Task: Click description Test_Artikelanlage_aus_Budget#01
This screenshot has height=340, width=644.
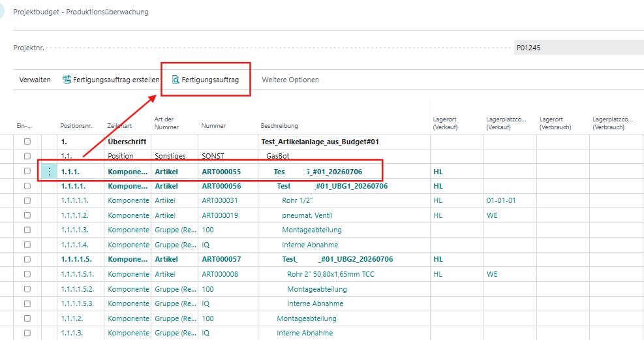Action: 320,142
